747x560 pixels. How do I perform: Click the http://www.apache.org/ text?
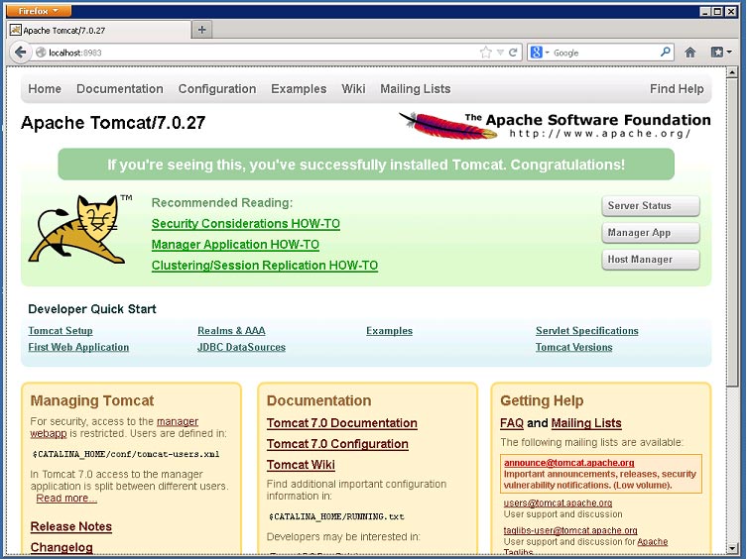[600, 134]
